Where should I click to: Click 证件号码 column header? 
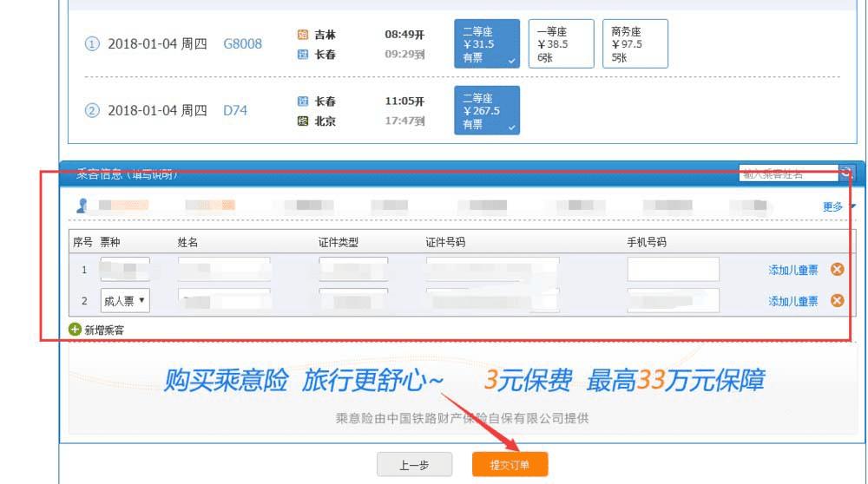[x=445, y=242]
